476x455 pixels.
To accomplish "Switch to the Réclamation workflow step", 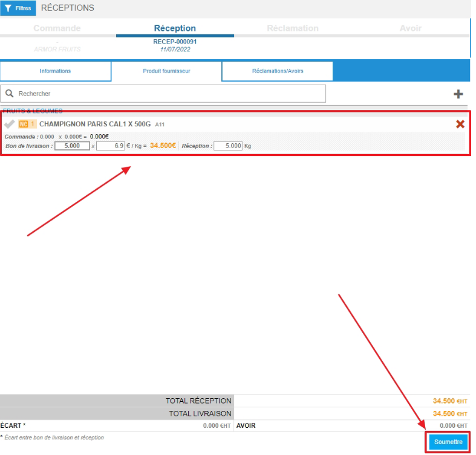I will pos(292,28).
